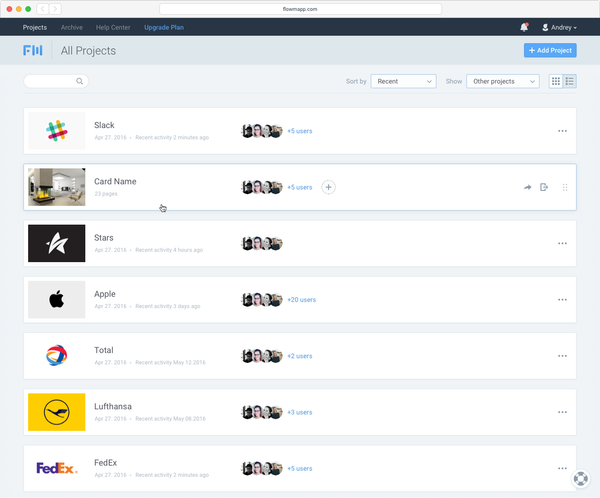Click the search magnifier icon
The width and height of the screenshot is (600, 498).
tap(79, 81)
